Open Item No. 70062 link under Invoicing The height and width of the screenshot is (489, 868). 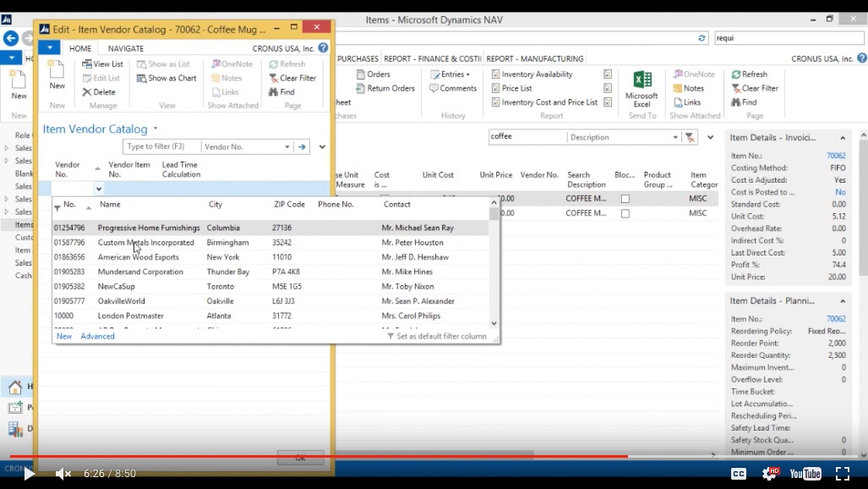[836, 157]
